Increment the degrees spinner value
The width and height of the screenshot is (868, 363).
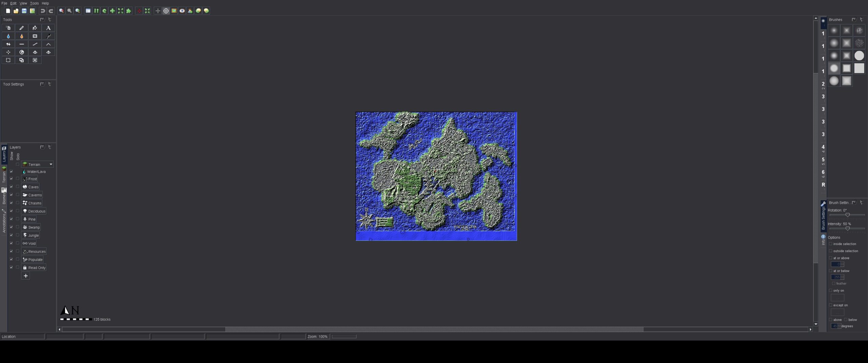(x=840, y=325)
